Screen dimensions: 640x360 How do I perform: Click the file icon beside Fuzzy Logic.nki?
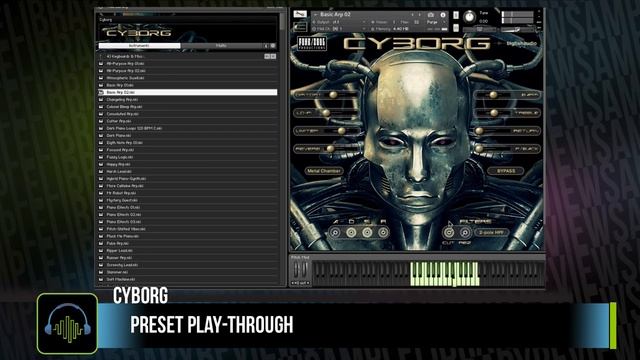(101, 157)
